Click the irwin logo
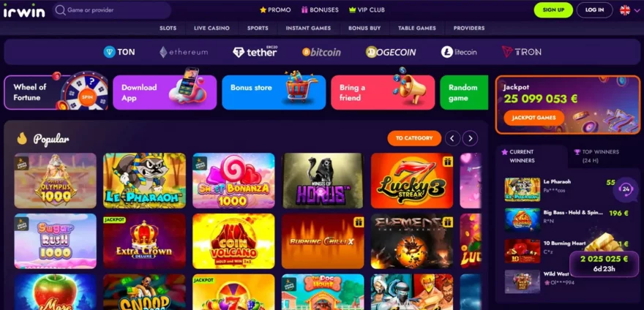Viewport: 644px width, 310px height. pyautogui.click(x=24, y=11)
